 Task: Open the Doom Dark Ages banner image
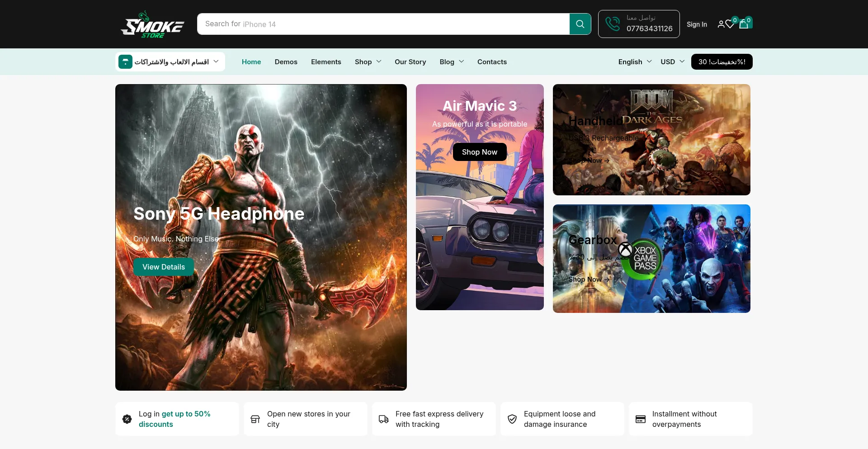click(651, 140)
